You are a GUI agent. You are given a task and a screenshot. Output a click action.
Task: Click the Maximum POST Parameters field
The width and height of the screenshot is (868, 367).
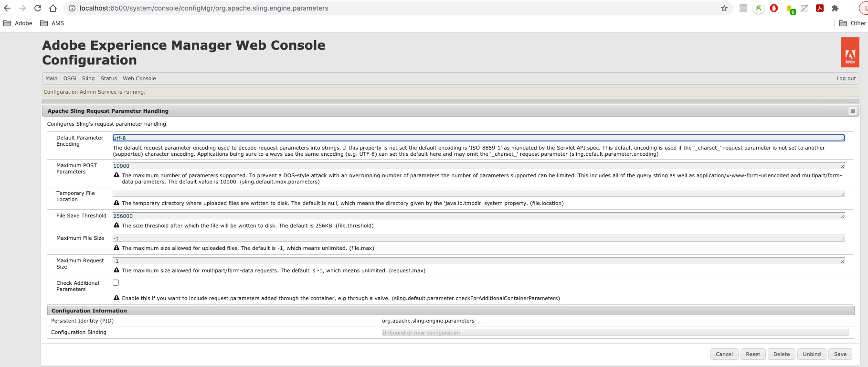click(478, 166)
